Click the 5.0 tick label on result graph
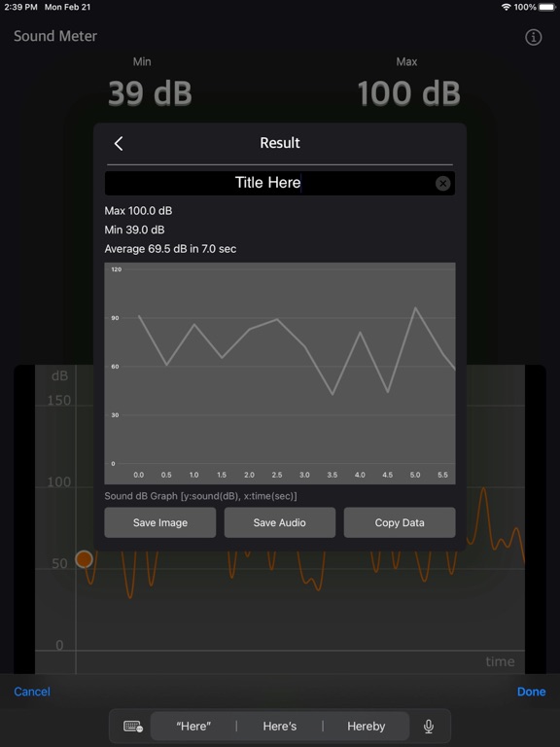 point(415,475)
